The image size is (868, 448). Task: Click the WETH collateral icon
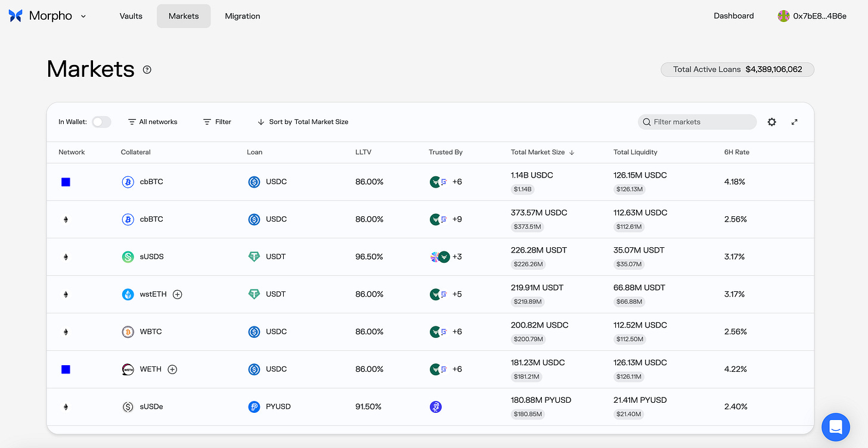pos(128,369)
